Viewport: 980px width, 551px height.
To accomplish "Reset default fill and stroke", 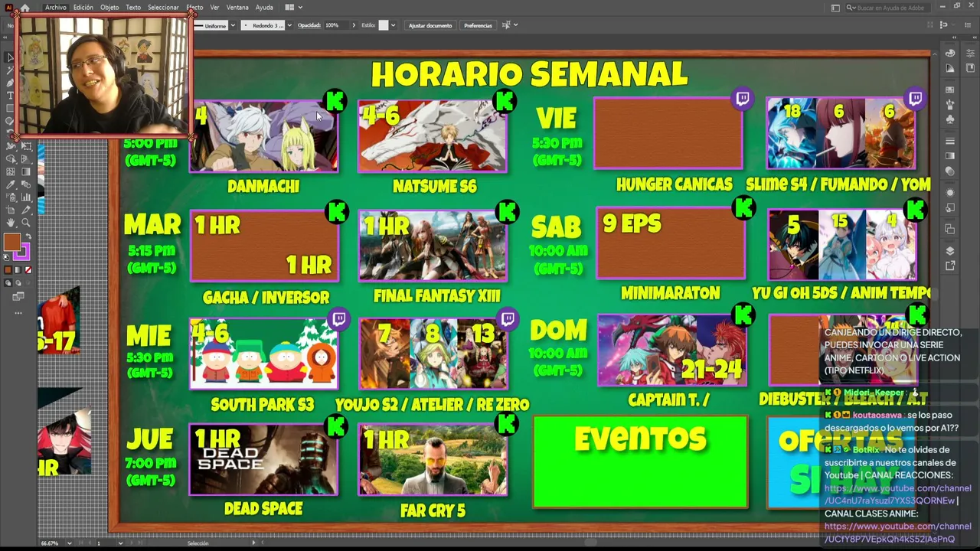I will click(x=7, y=257).
